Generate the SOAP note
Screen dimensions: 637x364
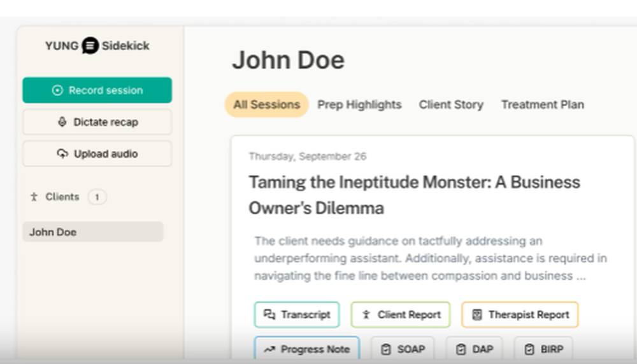coord(403,349)
